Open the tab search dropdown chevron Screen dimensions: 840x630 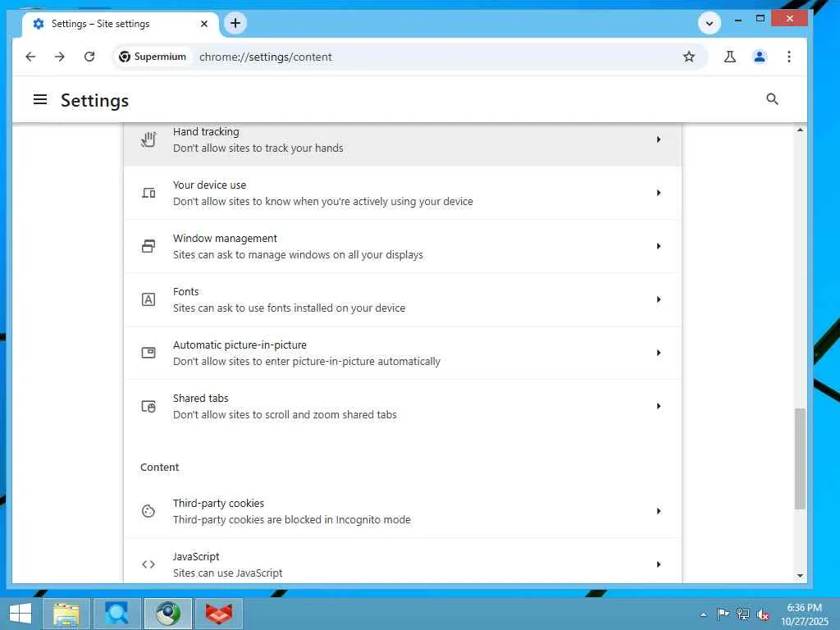(710, 23)
